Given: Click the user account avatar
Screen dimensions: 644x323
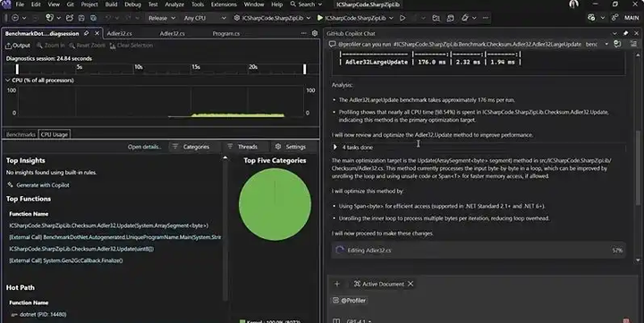Looking at the screenshot, I should 573,4.
